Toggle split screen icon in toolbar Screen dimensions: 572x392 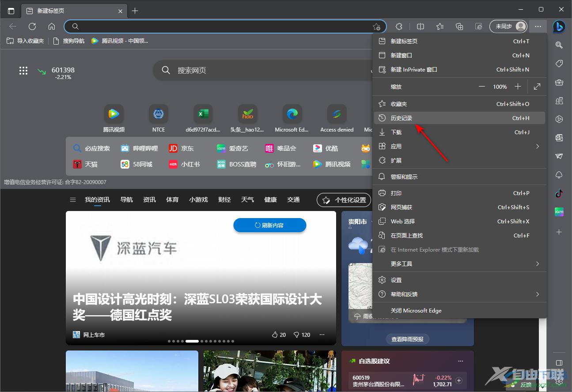[x=420, y=26]
